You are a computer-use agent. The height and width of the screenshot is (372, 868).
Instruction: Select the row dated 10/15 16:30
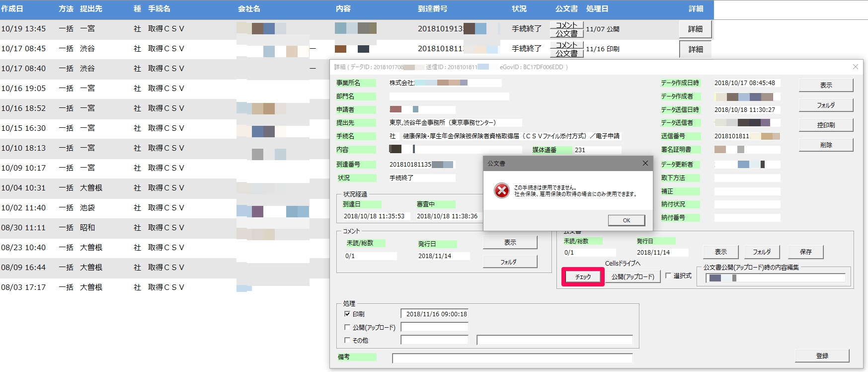pos(164,128)
